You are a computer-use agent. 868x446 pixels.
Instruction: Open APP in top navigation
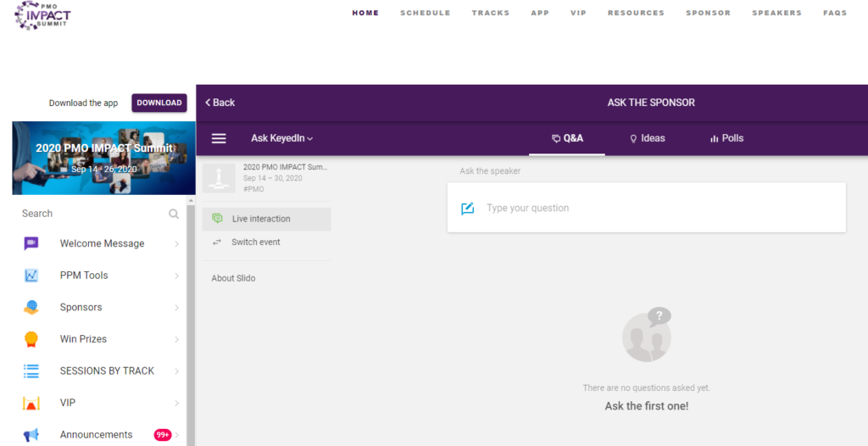coord(540,14)
